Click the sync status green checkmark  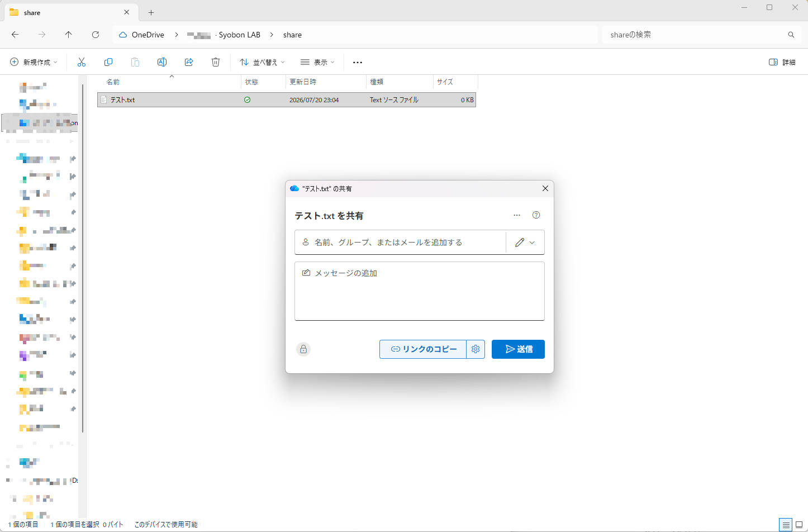pyautogui.click(x=247, y=100)
